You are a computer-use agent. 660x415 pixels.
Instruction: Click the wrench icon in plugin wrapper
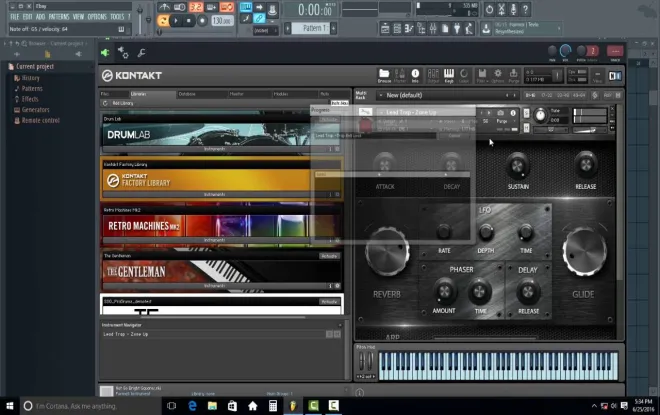(142, 53)
